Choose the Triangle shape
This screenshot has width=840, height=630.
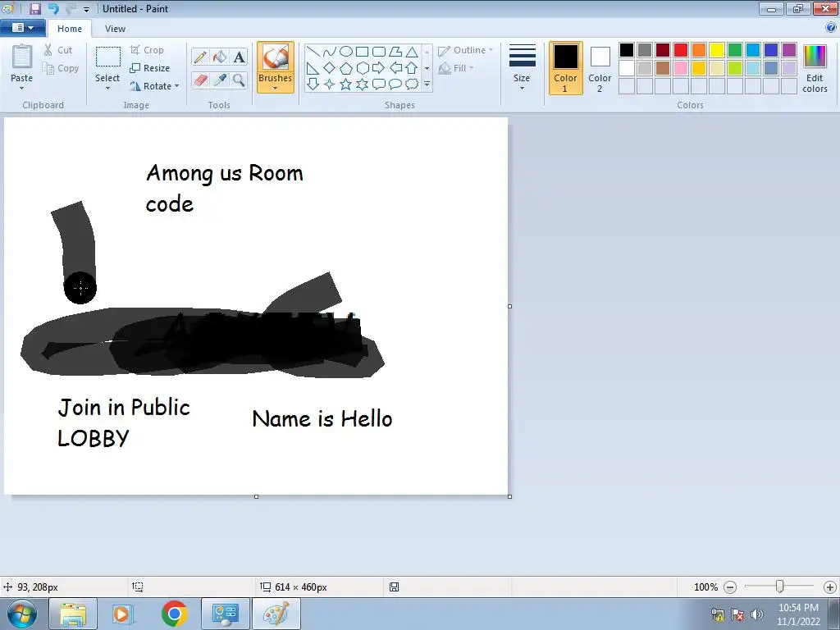click(412, 52)
